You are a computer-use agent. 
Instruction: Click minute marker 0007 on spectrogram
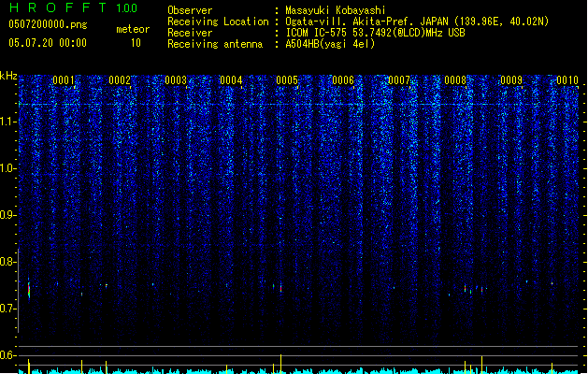click(399, 79)
